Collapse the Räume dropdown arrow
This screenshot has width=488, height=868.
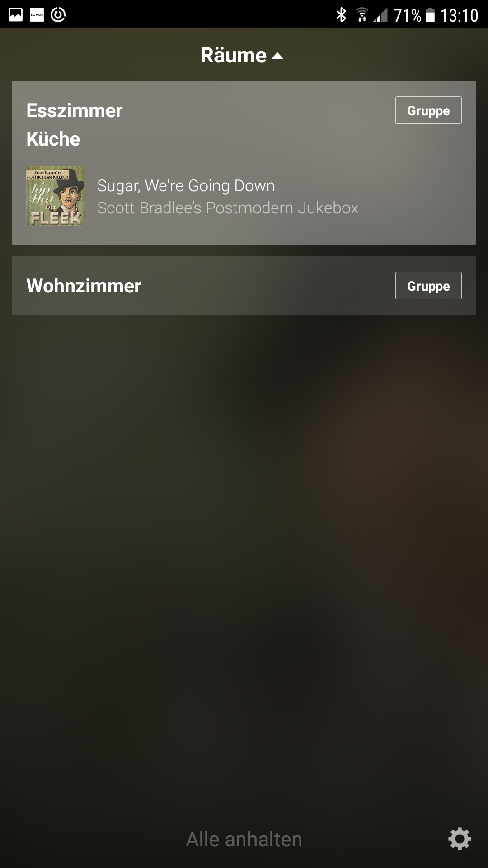pos(277,56)
